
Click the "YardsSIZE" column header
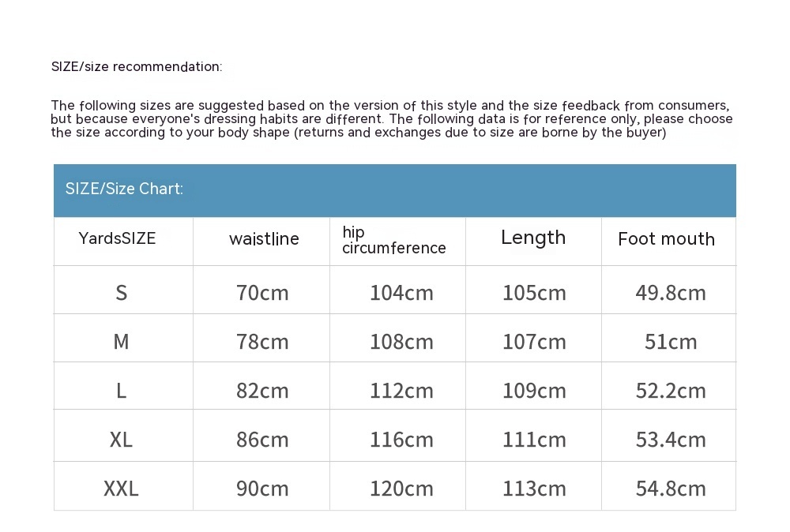coord(118,238)
